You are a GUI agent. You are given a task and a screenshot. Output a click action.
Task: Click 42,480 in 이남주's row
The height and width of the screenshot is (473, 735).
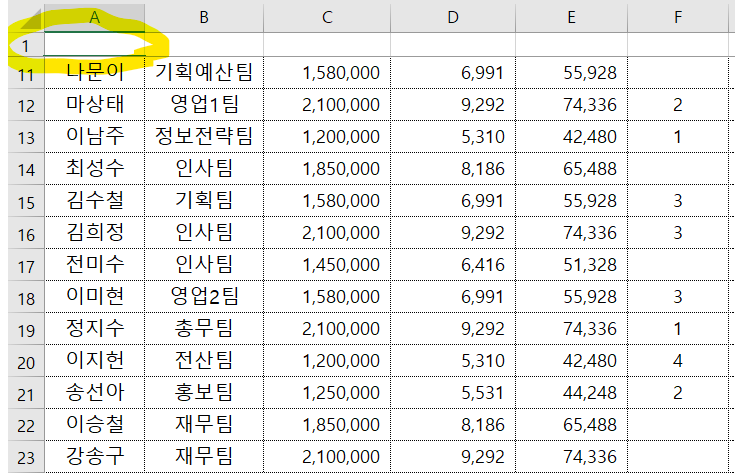[x=571, y=136]
